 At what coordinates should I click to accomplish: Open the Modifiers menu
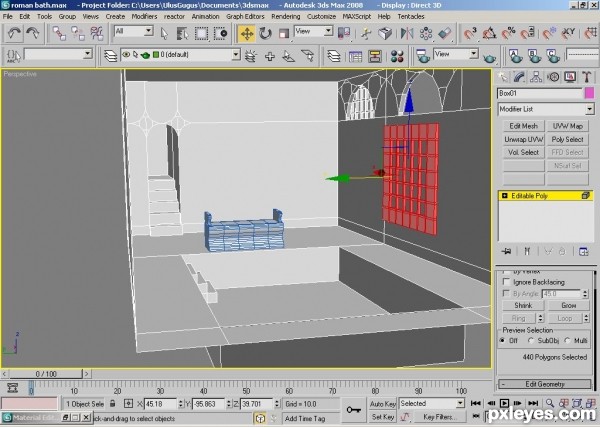click(x=144, y=16)
